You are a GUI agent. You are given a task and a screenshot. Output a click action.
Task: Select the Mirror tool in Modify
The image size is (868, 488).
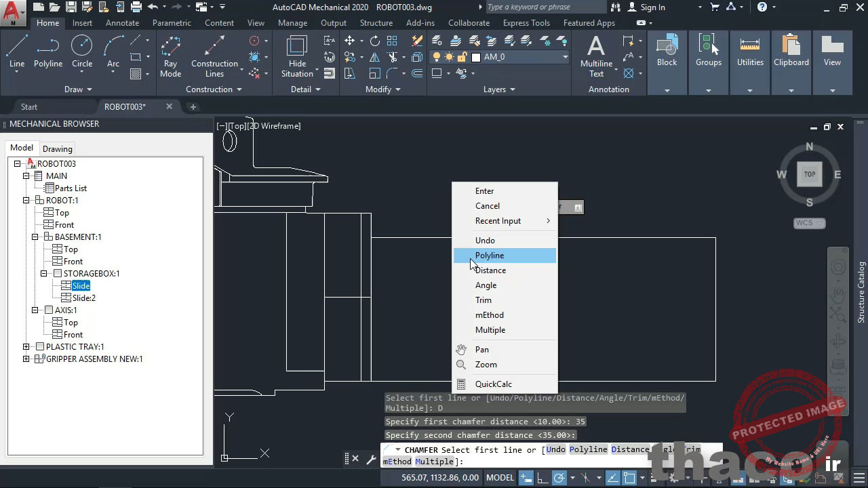pyautogui.click(x=374, y=57)
